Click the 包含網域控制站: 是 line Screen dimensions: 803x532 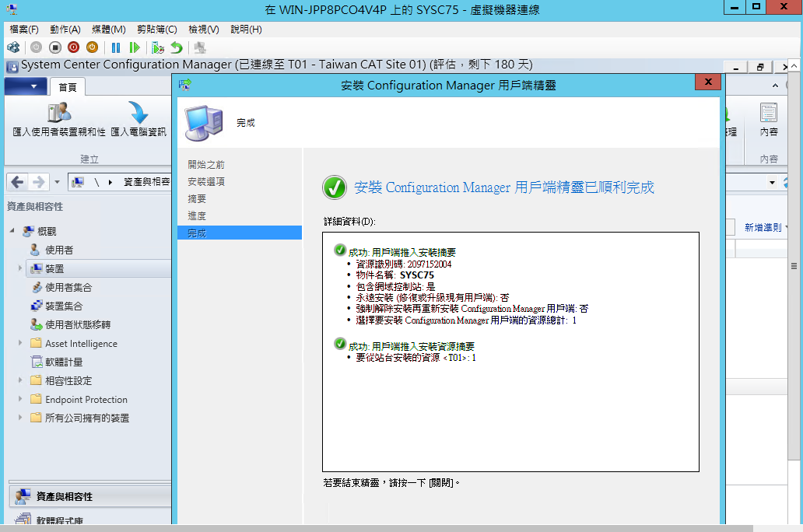click(x=395, y=287)
